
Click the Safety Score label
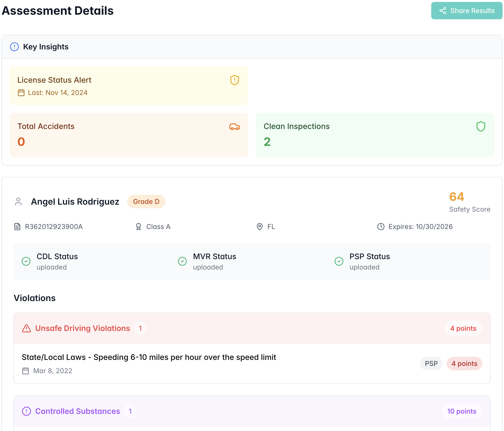click(470, 209)
